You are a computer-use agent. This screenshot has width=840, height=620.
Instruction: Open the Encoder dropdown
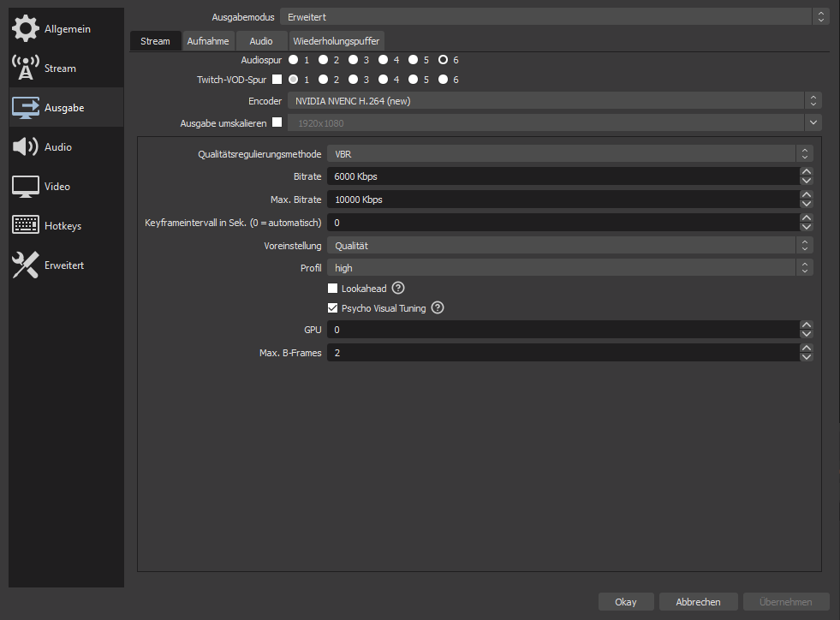[554, 101]
